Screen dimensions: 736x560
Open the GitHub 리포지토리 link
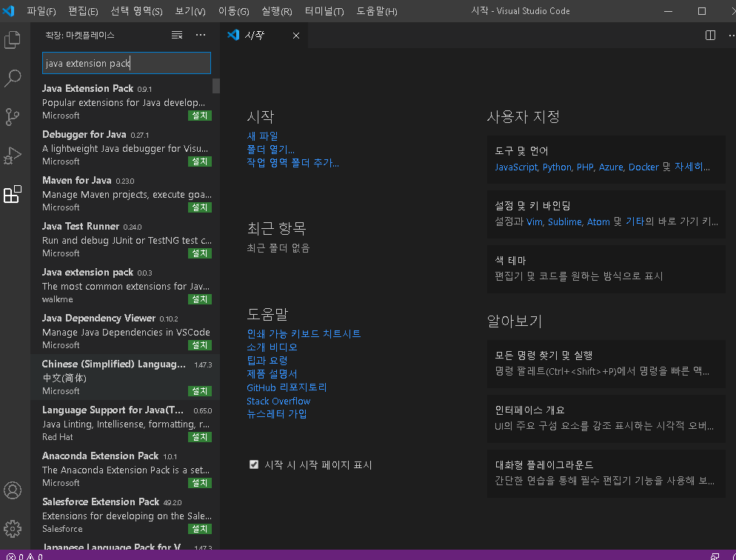(287, 387)
